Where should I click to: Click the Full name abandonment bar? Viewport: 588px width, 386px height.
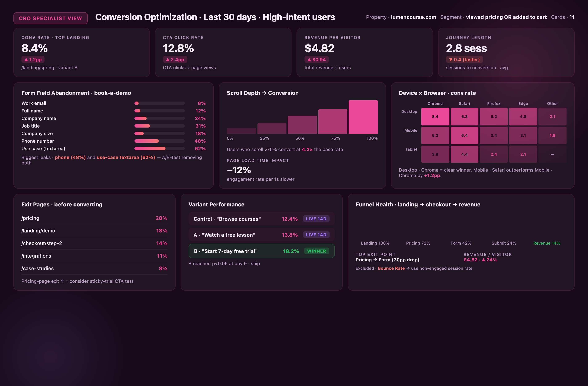[x=159, y=111]
